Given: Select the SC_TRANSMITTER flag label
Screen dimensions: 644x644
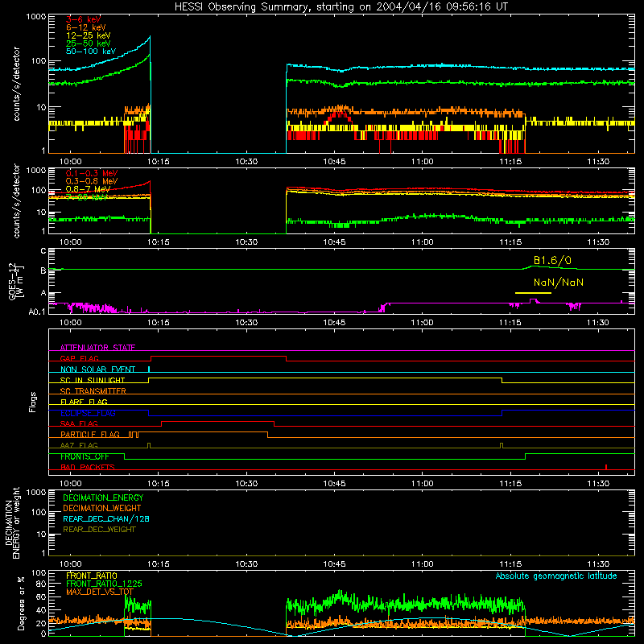Looking at the screenshot, I should (93, 391).
